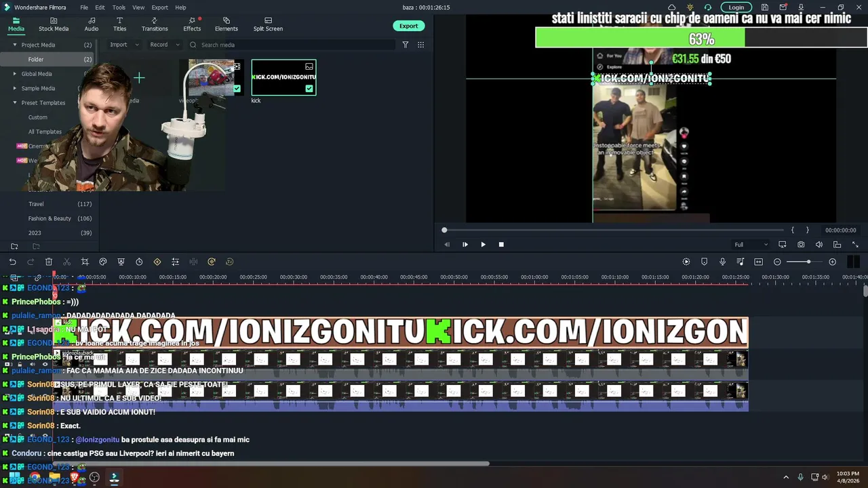Open the cloud storage icon in title bar
Screen dimensions: 868x488
tap(671, 7)
